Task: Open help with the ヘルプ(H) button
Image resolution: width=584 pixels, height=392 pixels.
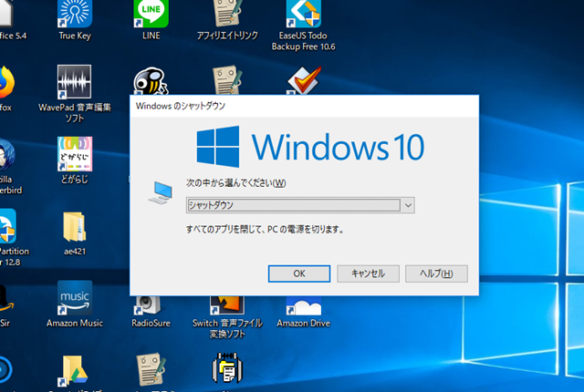Action: 436,273
